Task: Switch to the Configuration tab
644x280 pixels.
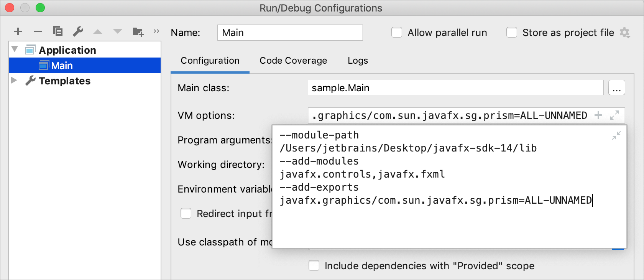Action: point(210,61)
